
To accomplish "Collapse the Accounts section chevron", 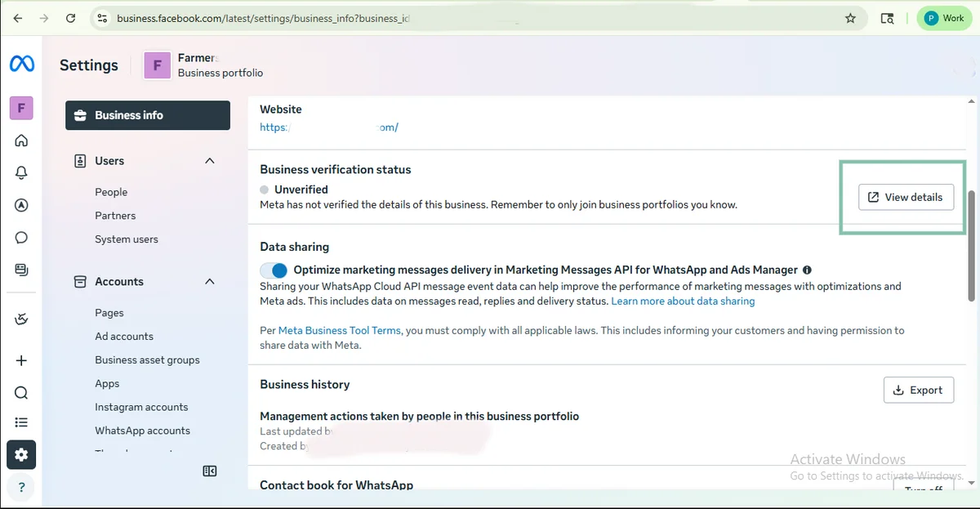I will (210, 282).
